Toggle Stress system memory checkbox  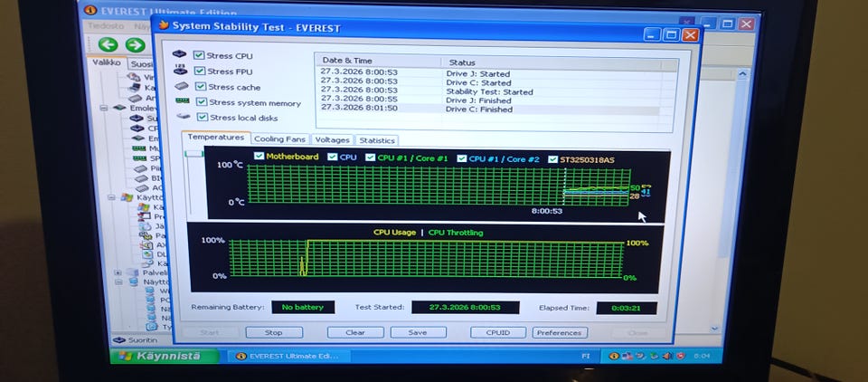(x=202, y=102)
